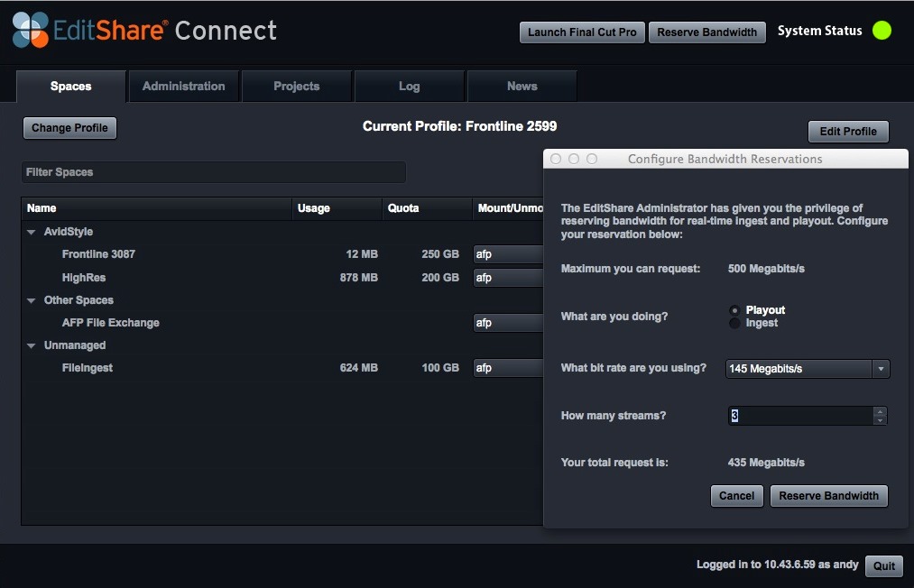Increase the stream count with the up arrow
The height and width of the screenshot is (588, 914).
[x=881, y=411]
